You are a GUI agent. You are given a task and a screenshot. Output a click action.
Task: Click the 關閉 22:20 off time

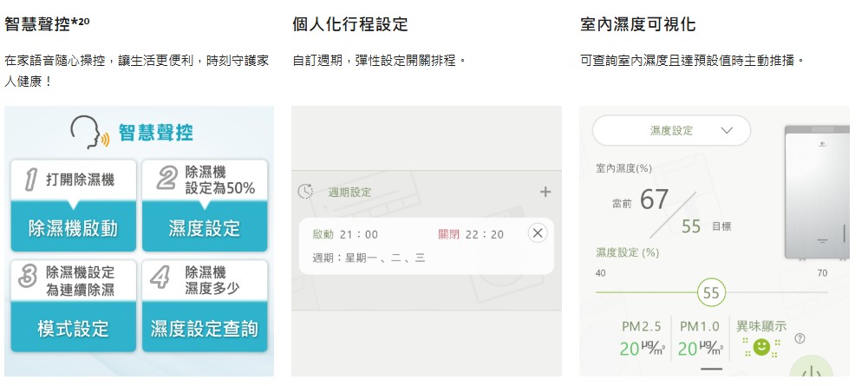[471, 234]
